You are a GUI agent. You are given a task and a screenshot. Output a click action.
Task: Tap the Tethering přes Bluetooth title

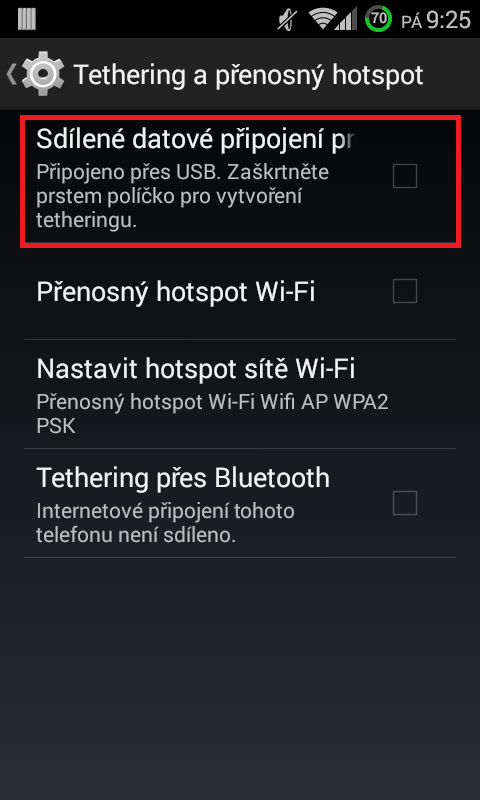click(183, 479)
